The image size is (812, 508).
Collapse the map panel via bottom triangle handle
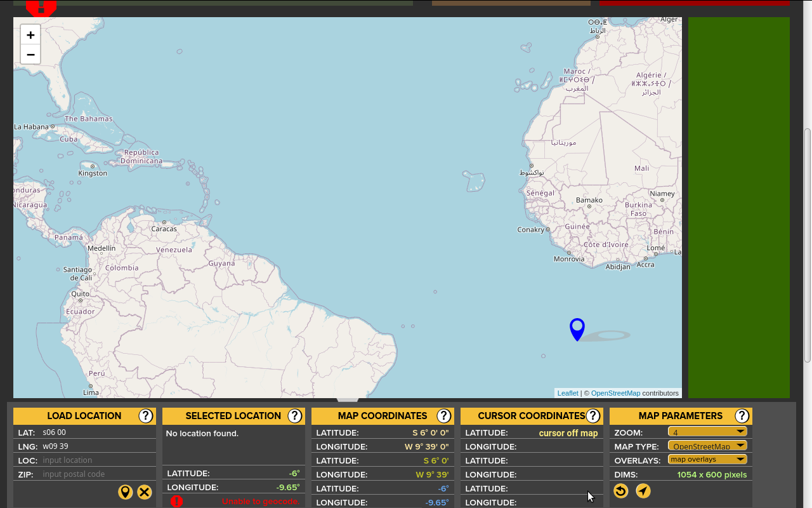pyautogui.click(x=348, y=400)
